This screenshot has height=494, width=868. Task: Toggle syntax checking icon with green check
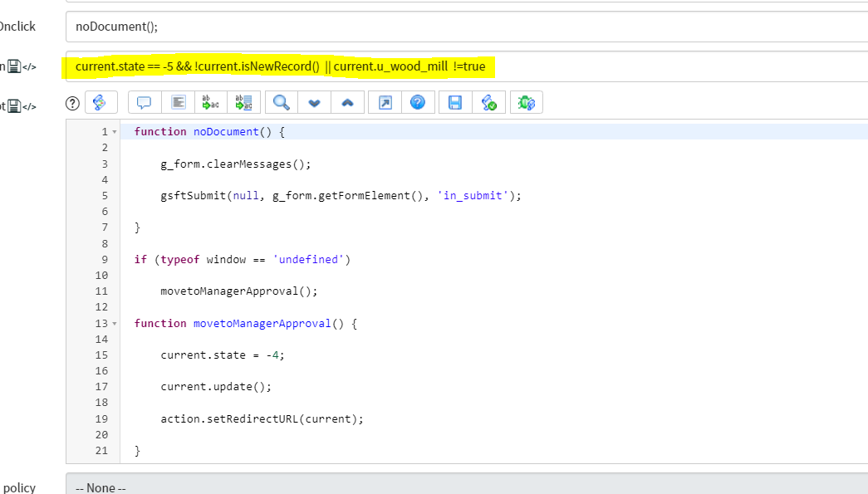[x=488, y=102]
